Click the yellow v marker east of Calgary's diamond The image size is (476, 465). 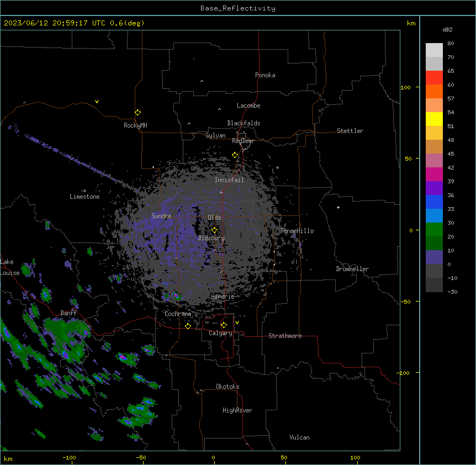click(237, 323)
